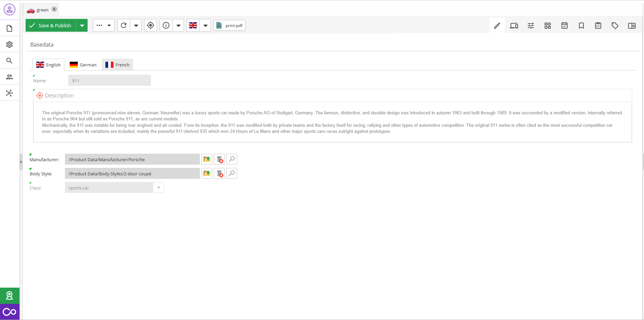The width and height of the screenshot is (644, 320).
Task: Open the Properties sliders tab icon
Action: pos(531,26)
